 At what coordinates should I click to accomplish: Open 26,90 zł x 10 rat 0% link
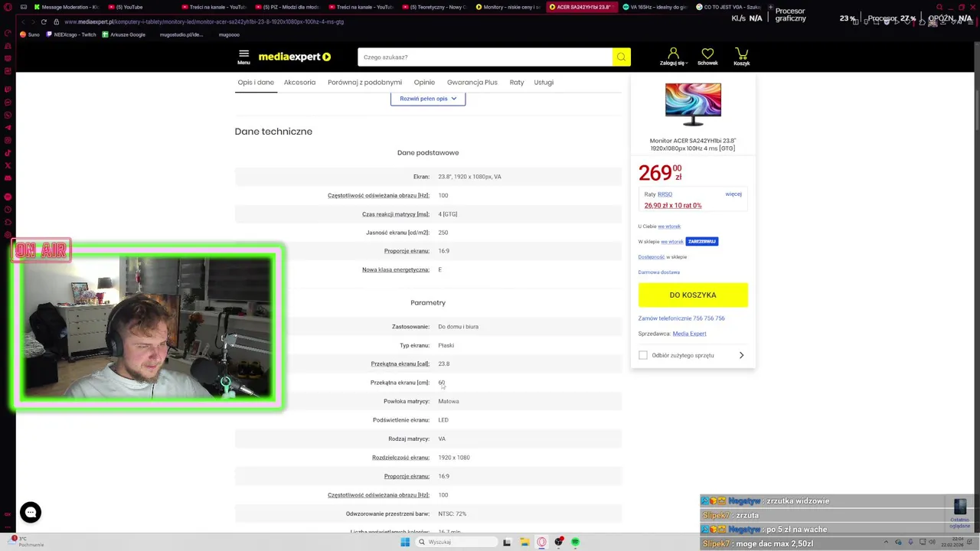point(673,205)
